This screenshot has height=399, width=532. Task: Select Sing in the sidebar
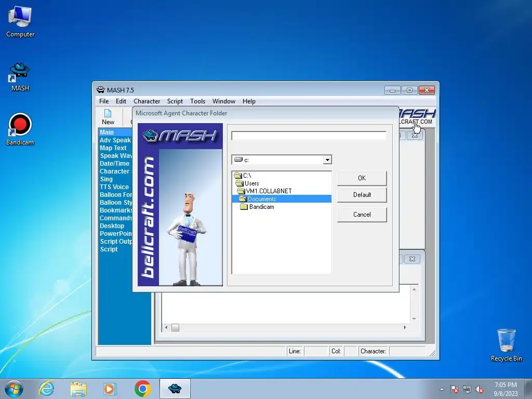pos(106,179)
